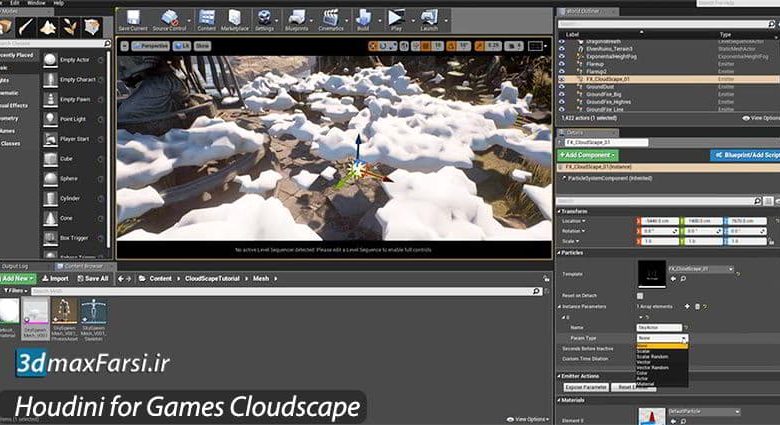Screen dimensions: 780x425
Task: Collapse the Instance Parameters array
Action: pos(560,307)
